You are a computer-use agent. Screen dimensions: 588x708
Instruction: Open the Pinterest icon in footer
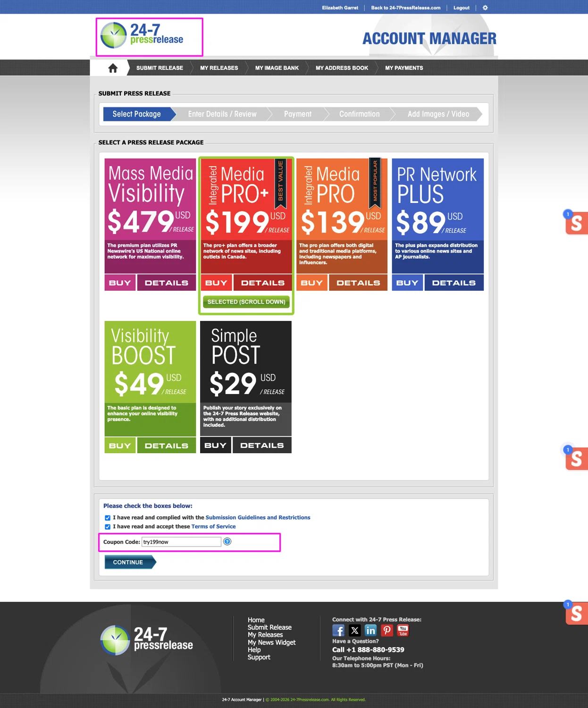point(387,631)
